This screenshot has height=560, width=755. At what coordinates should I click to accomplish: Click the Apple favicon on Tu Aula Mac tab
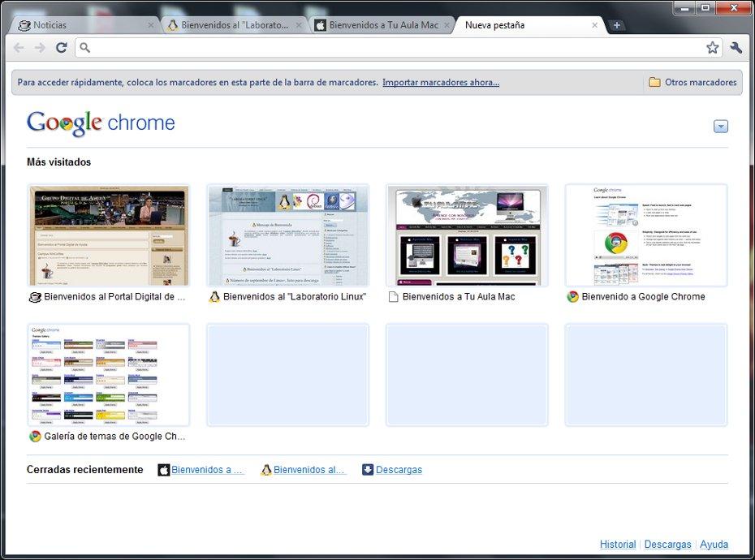pyautogui.click(x=320, y=25)
